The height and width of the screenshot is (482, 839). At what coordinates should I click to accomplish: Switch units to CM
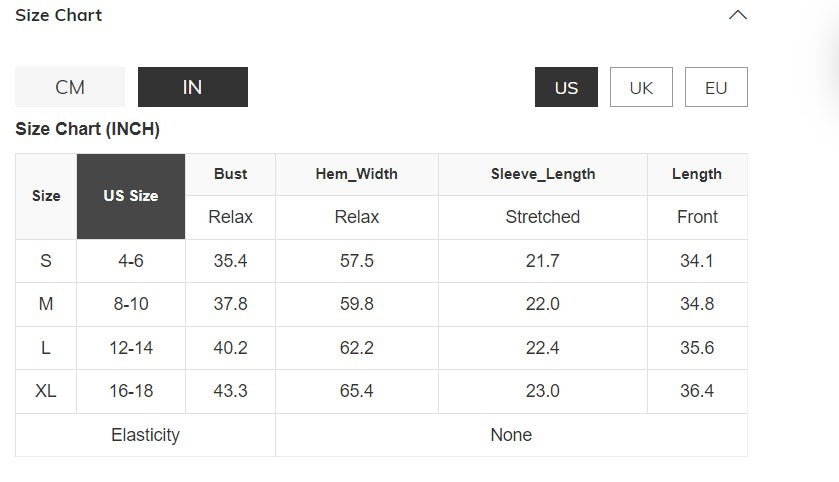tap(70, 87)
